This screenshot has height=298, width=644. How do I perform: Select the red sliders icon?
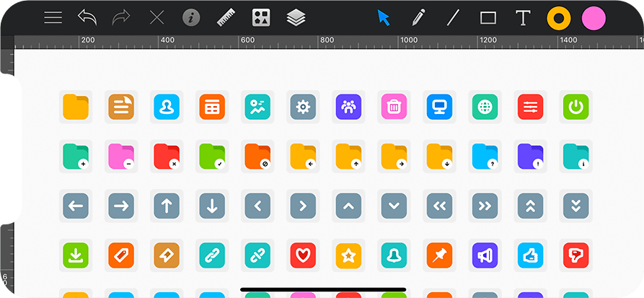(531, 107)
